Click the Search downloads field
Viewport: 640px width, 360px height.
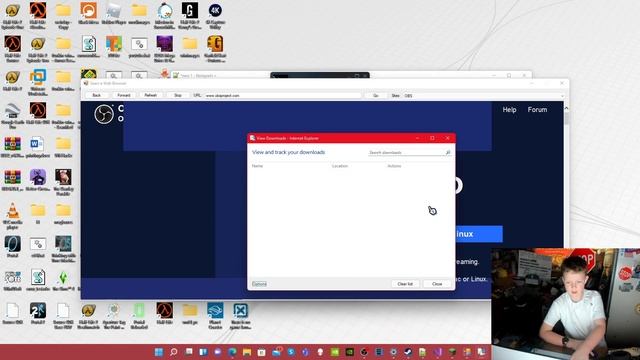[406, 152]
